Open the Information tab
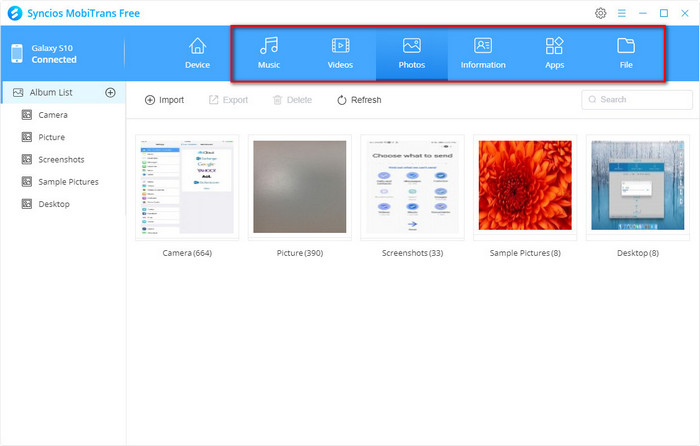This screenshot has width=700, height=446. (x=483, y=53)
